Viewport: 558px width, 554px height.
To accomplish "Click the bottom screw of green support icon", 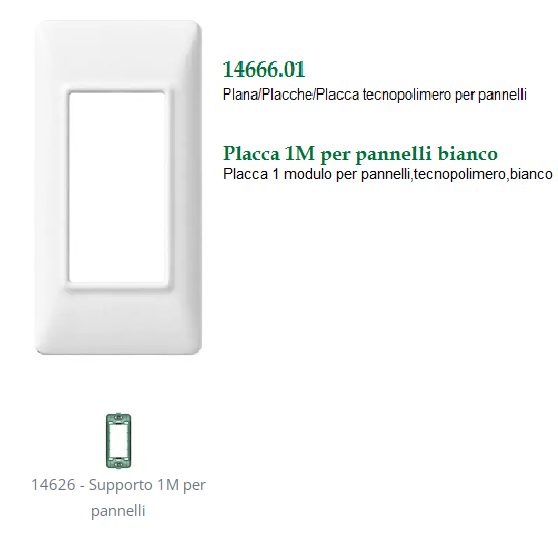I will click(x=119, y=464).
